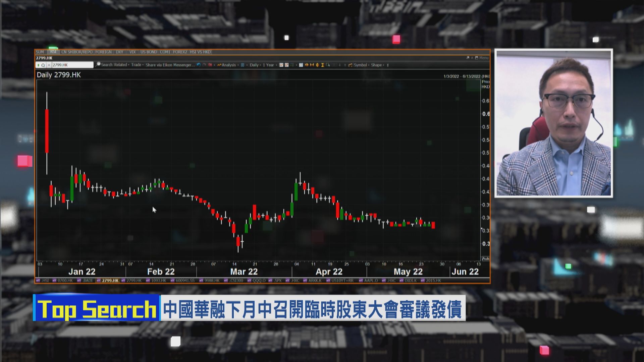The height and width of the screenshot is (362, 644).
Task: Open the Search Related dropdown
Action: click(117, 65)
